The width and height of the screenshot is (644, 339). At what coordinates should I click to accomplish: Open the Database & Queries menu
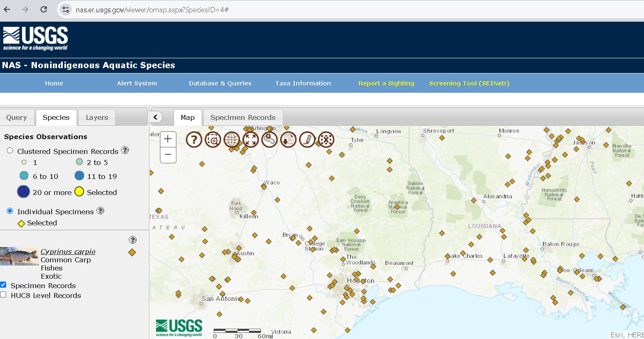[220, 83]
